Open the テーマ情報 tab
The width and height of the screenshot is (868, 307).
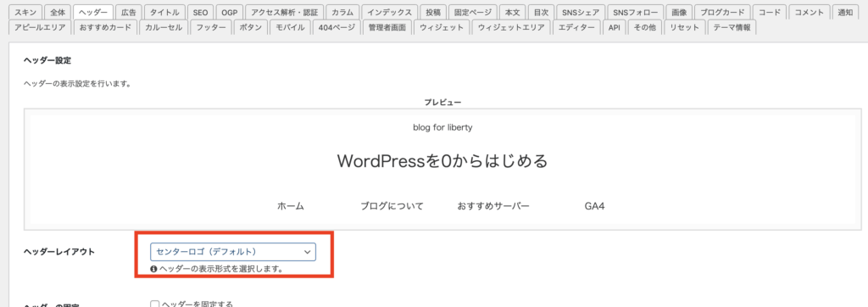(x=732, y=28)
